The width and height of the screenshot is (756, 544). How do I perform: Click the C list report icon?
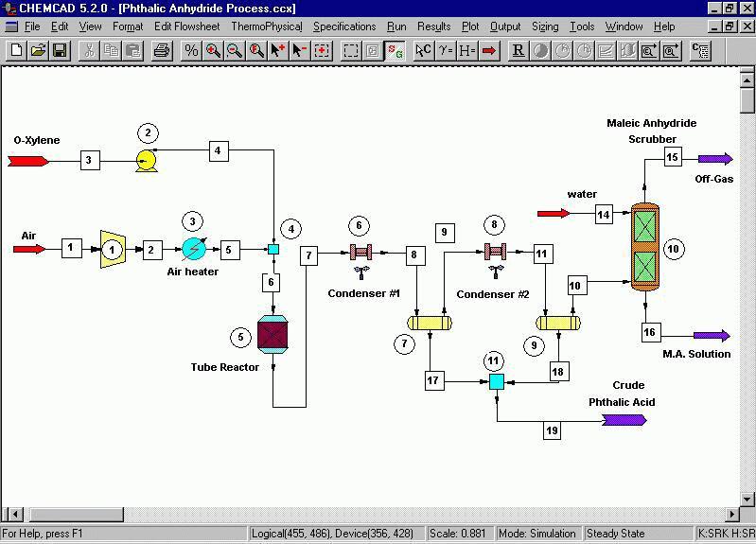click(x=700, y=50)
